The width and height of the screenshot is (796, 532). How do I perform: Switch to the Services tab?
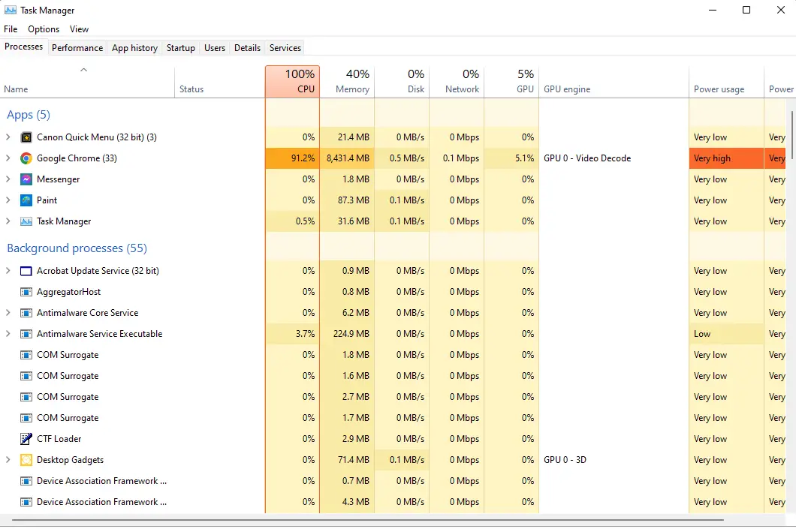(x=285, y=48)
